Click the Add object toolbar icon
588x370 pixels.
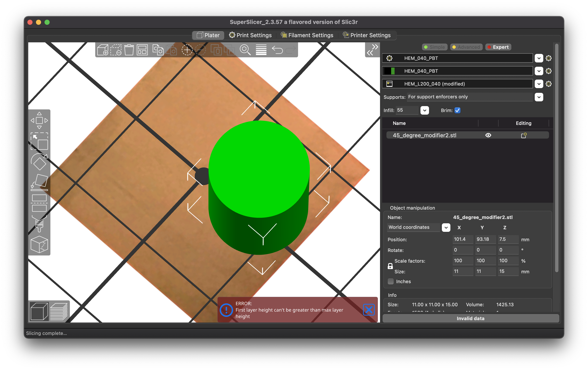coord(102,50)
